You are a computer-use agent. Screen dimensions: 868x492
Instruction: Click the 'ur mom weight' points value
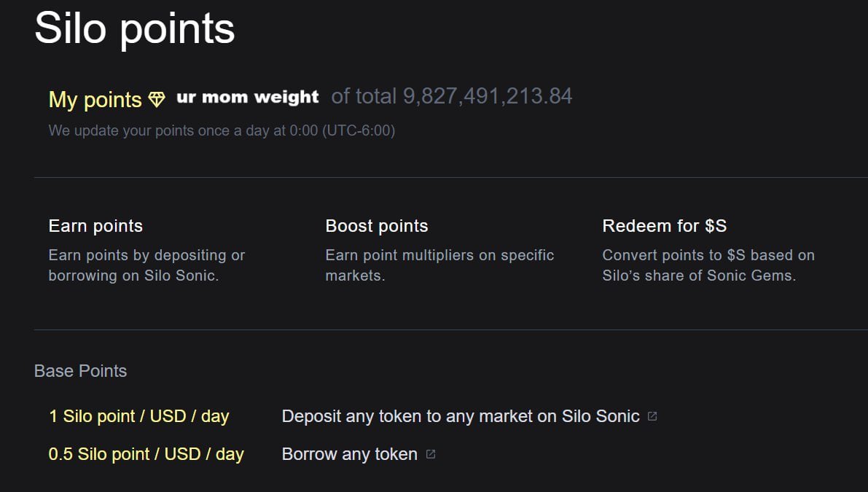(248, 98)
